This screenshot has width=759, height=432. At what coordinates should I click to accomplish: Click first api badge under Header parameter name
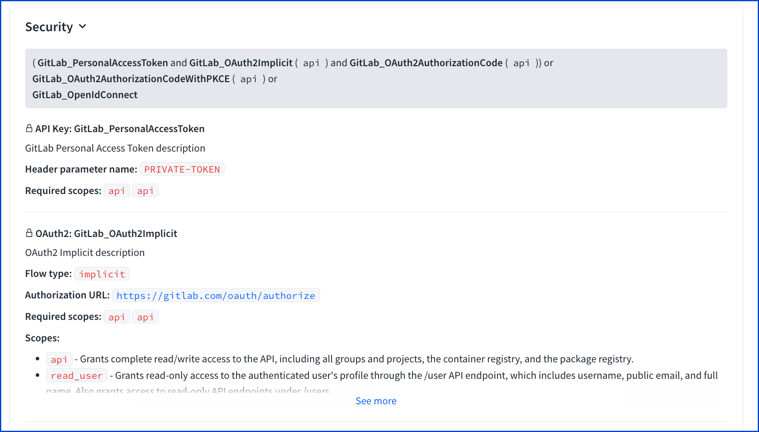(117, 191)
